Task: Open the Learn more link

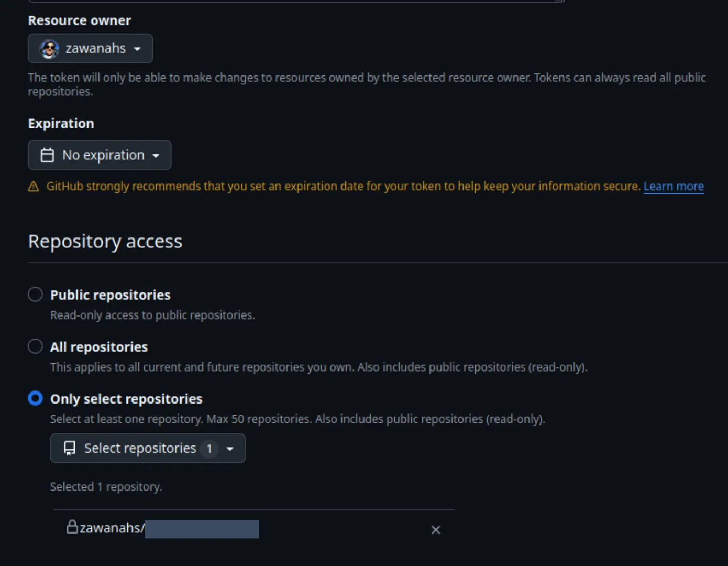Action: (x=674, y=187)
